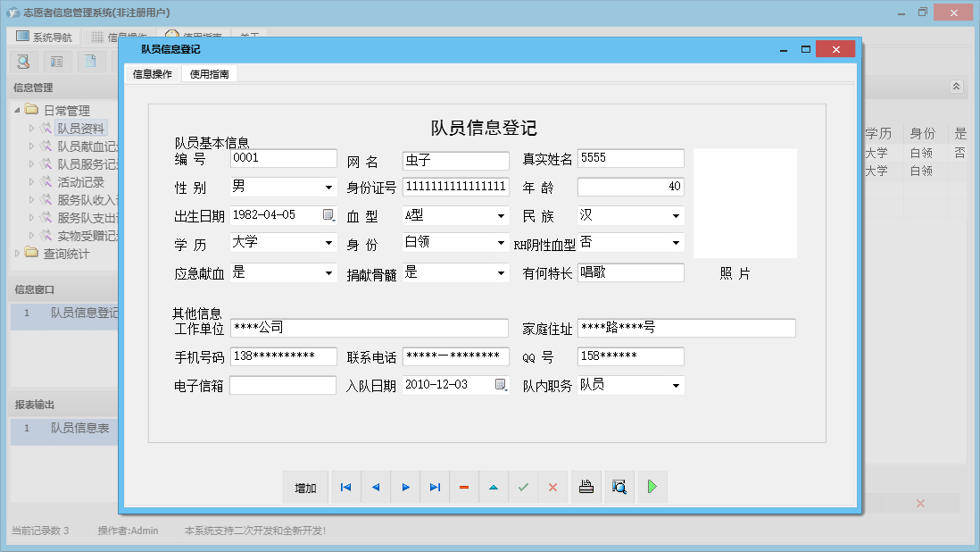The width and height of the screenshot is (980, 552).
Task: Open print preview with magnifier icon
Action: (619, 488)
